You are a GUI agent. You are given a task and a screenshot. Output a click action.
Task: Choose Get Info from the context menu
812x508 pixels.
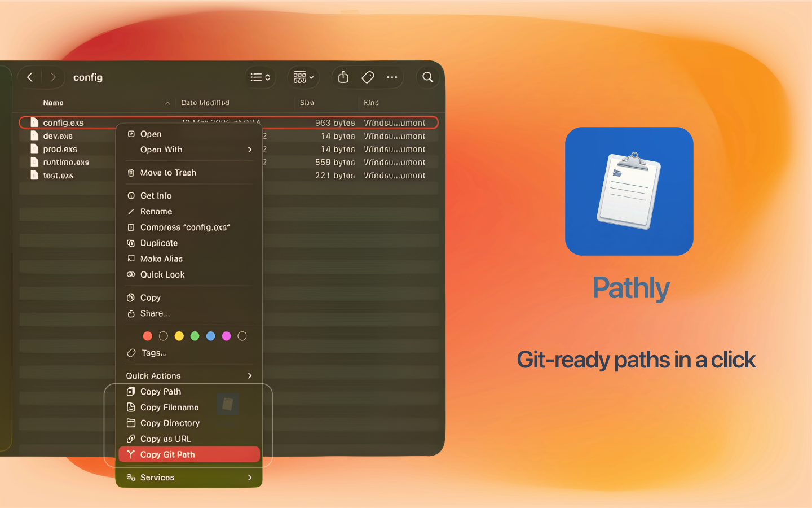[156, 195]
